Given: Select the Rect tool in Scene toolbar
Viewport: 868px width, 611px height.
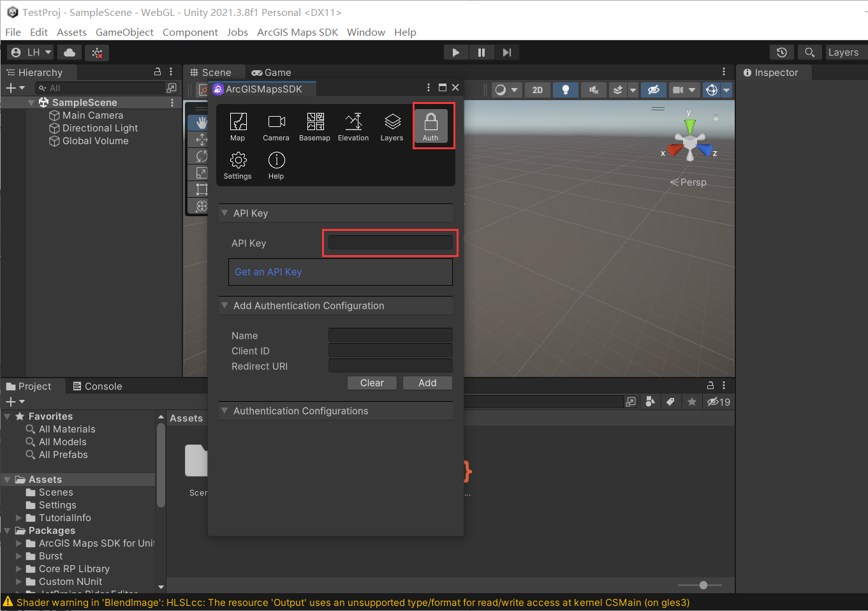Looking at the screenshot, I should pyautogui.click(x=202, y=189).
